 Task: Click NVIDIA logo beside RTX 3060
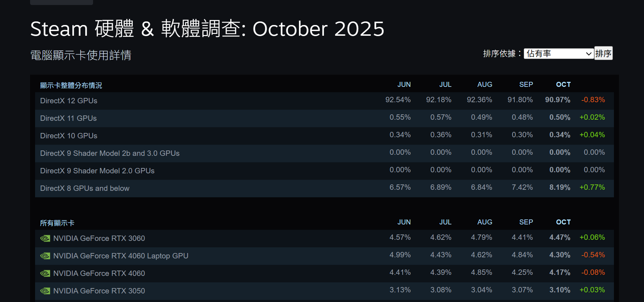(45, 238)
